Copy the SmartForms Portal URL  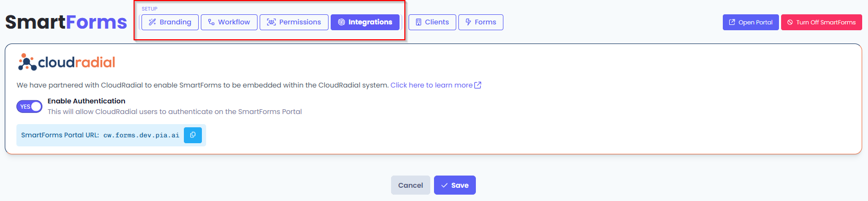click(x=193, y=135)
